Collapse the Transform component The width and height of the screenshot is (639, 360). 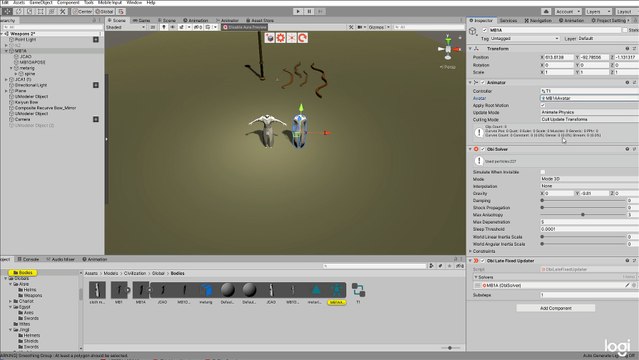470,49
